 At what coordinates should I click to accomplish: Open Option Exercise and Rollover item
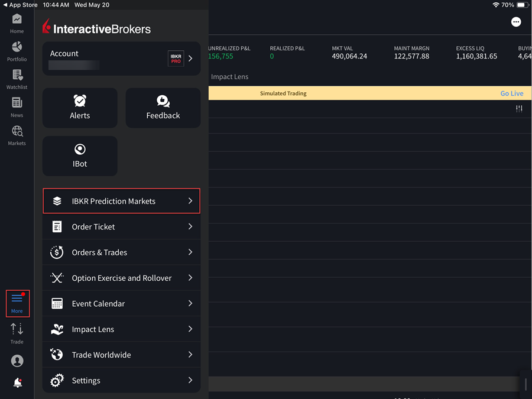121,278
